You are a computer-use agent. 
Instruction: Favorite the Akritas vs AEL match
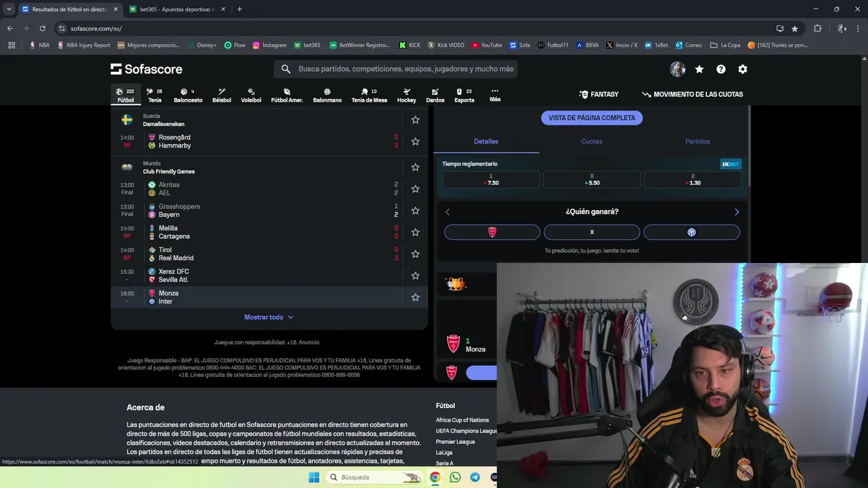pyautogui.click(x=415, y=189)
